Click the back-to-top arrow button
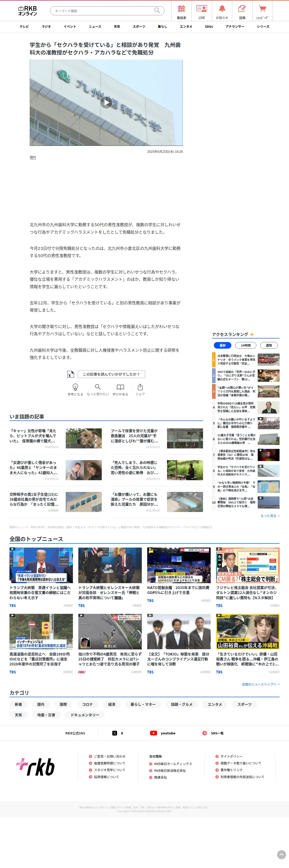 [281, 854]
